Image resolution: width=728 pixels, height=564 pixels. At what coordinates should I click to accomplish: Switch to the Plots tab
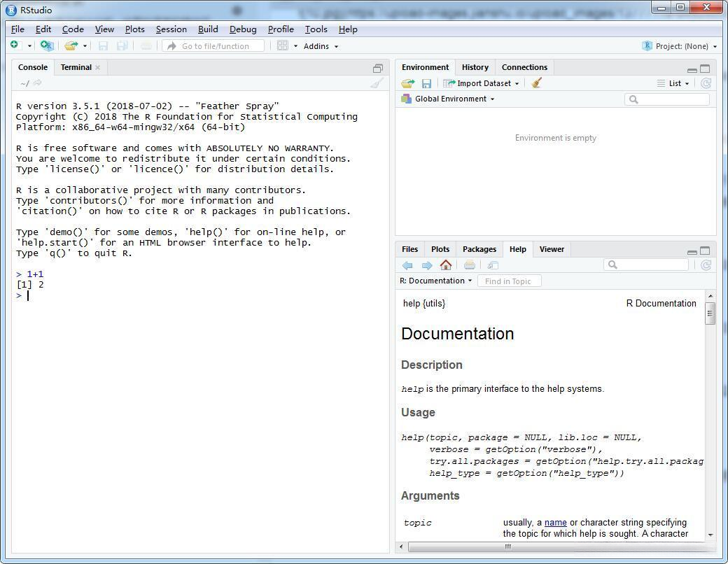tap(440, 249)
